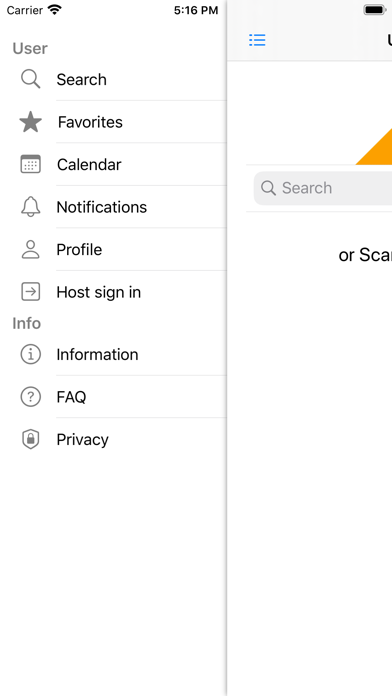Tap the shield lock Privacy icon
Screen dimensions: 392x696
(31, 439)
